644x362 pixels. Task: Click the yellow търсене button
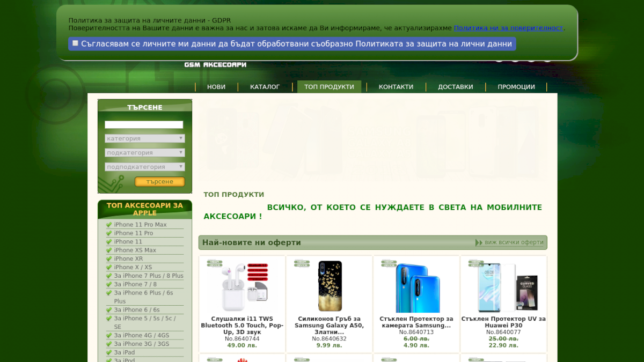160,182
